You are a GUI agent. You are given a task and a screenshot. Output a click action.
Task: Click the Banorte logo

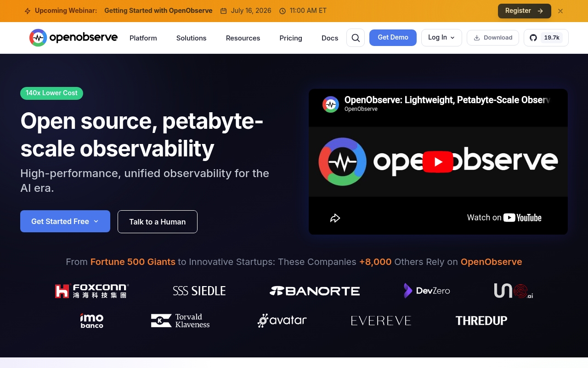click(x=315, y=291)
